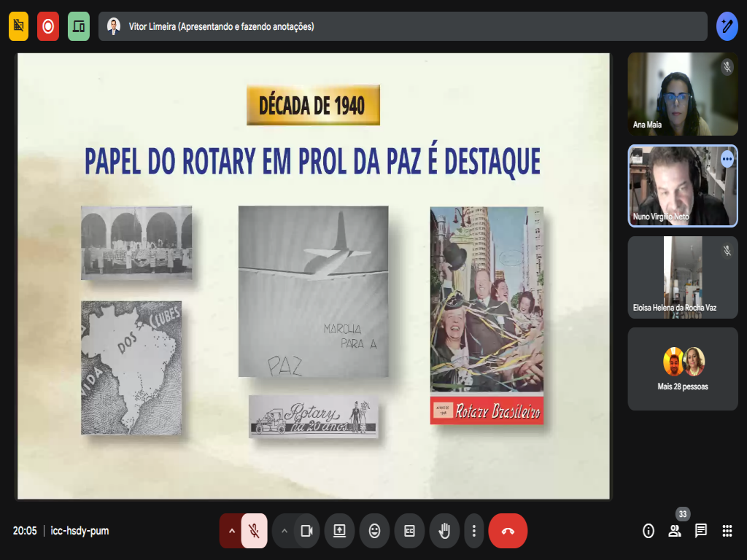Start presenting your screen
747x560 pixels.
pyautogui.click(x=339, y=531)
